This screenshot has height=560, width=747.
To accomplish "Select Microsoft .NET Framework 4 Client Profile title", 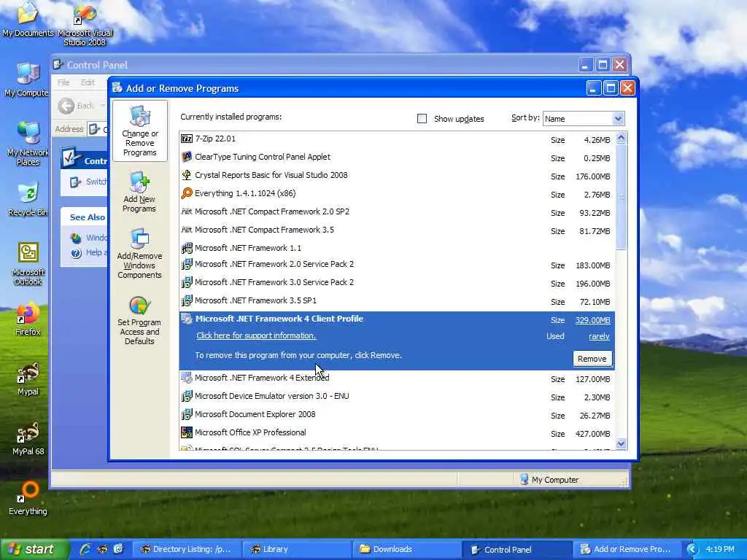I will coord(279,319).
